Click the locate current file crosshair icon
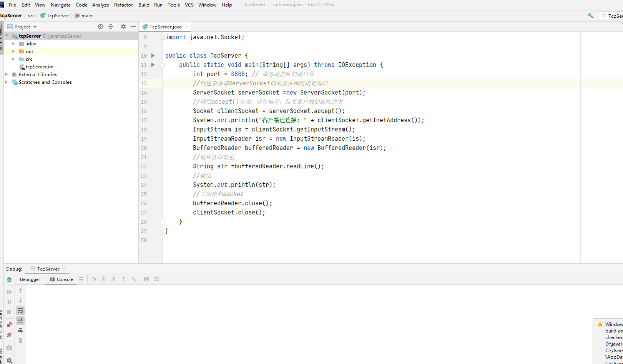 coord(101,27)
